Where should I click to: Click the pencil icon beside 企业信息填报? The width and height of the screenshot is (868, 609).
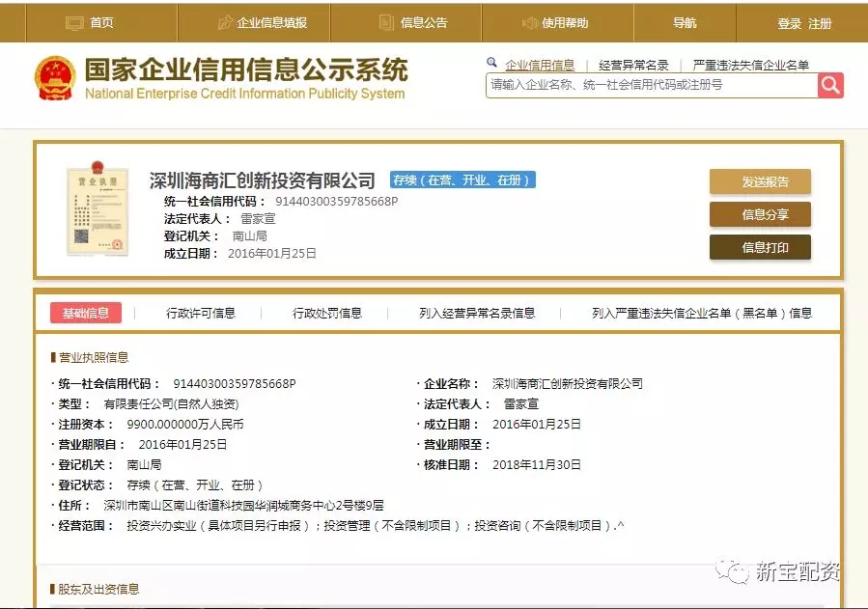pos(225,22)
